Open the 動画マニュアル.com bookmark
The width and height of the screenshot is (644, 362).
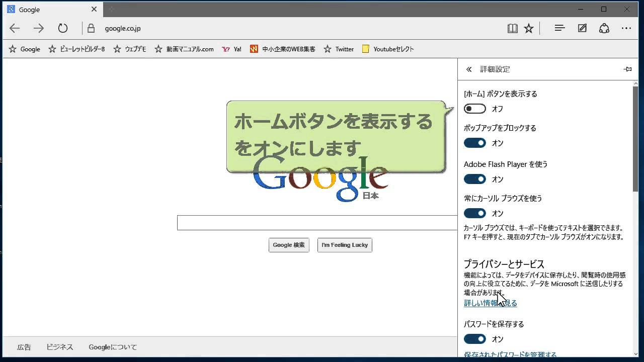pos(184,49)
